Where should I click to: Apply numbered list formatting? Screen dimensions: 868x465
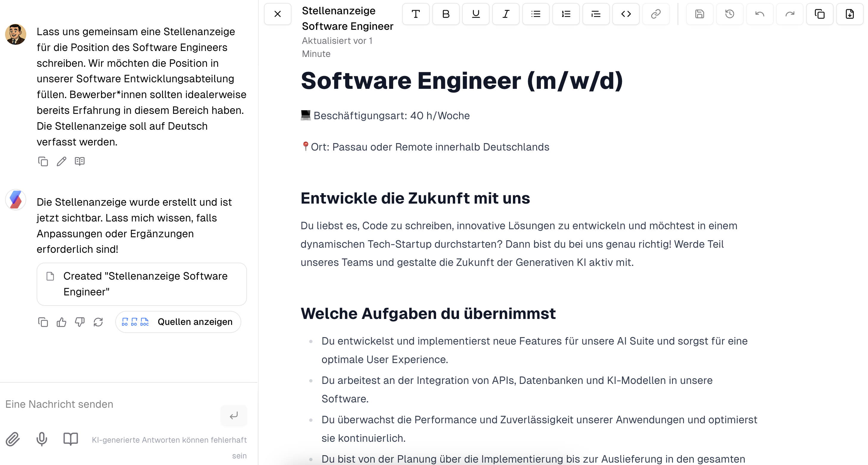(x=566, y=14)
